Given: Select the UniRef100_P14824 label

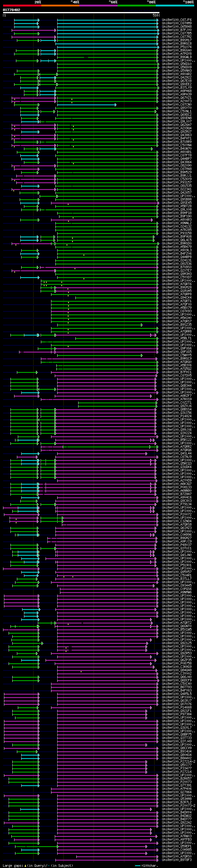Looking at the screenshot, I should pos(177,416).
